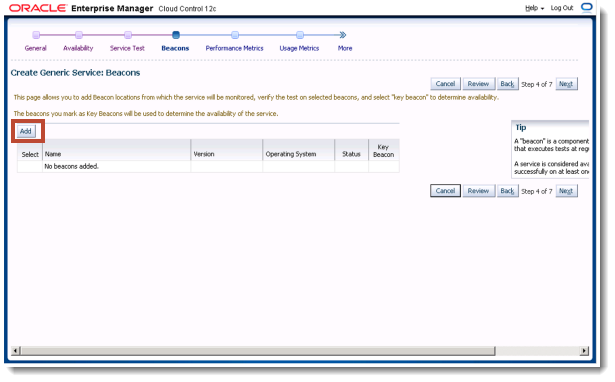Click the General step circle in wizard train
The height and width of the screenshot is (382, 615).
coord(36,35)
